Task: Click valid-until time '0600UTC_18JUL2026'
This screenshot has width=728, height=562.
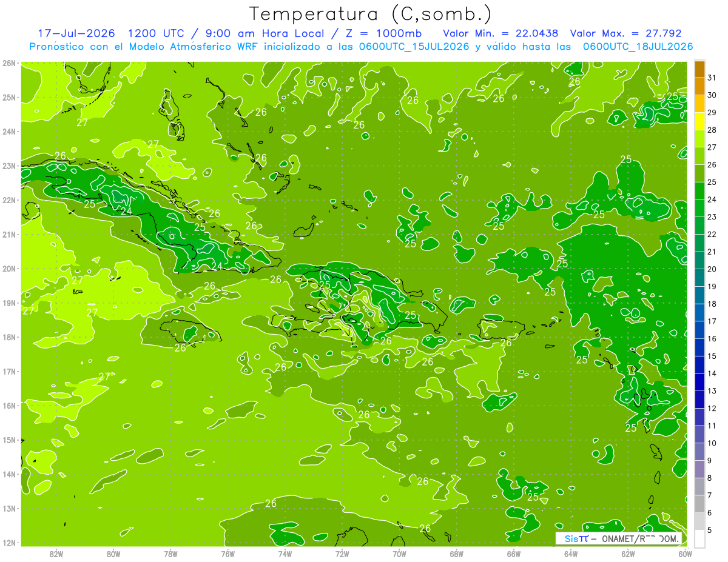Action: [x=638, y=47]
